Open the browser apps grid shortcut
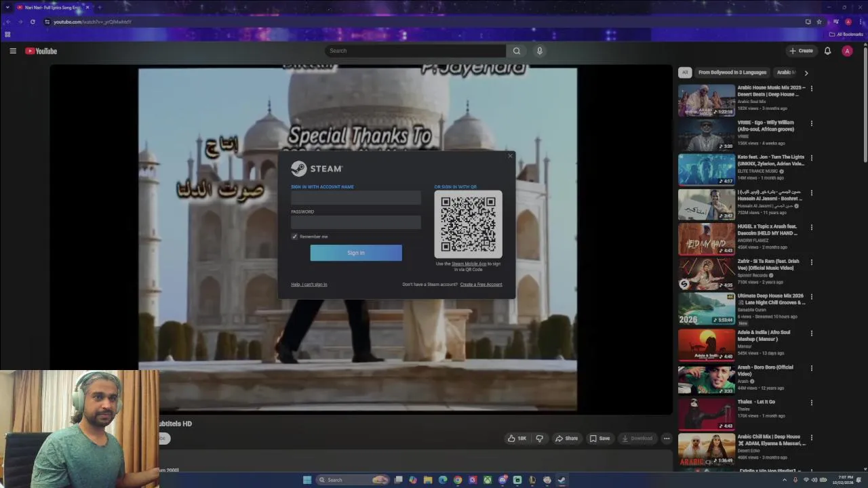This screenshot has width=868, height=488. (7, 34)
